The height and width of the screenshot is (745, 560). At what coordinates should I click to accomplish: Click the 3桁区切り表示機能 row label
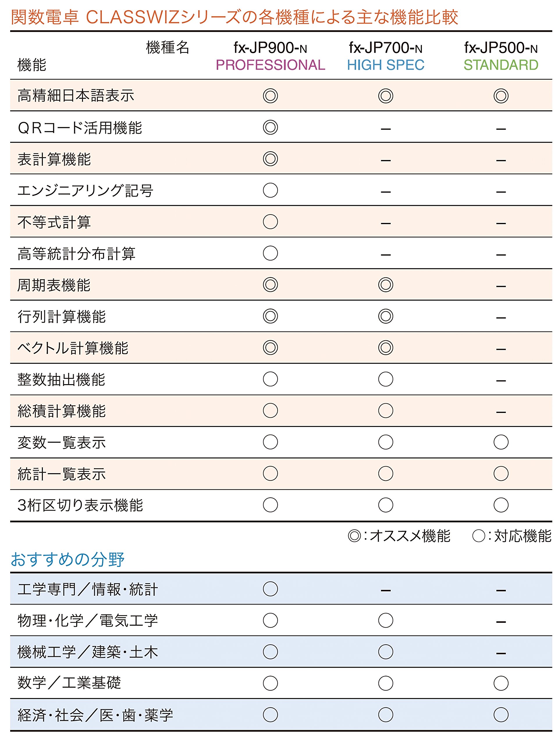click(80, 505)
